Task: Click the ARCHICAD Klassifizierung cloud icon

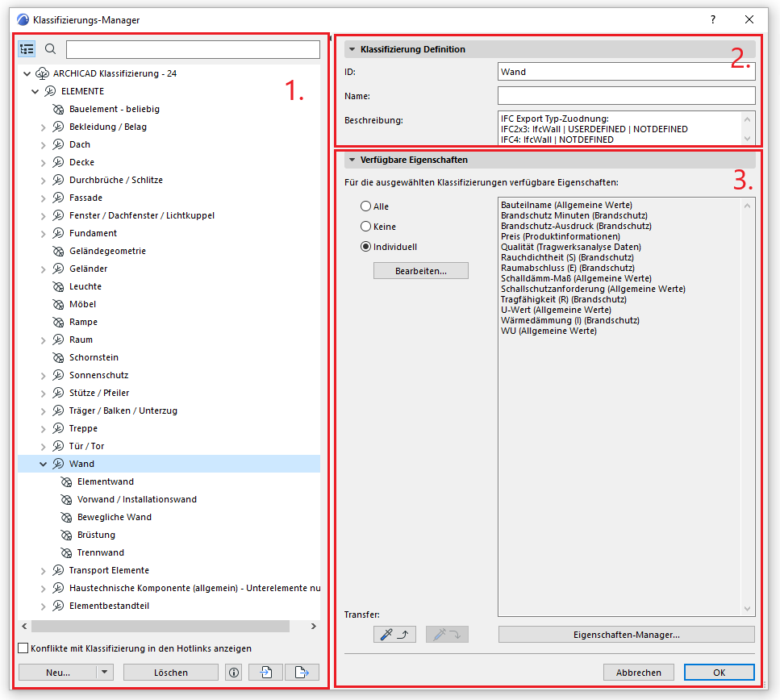Action: (44, 73)
